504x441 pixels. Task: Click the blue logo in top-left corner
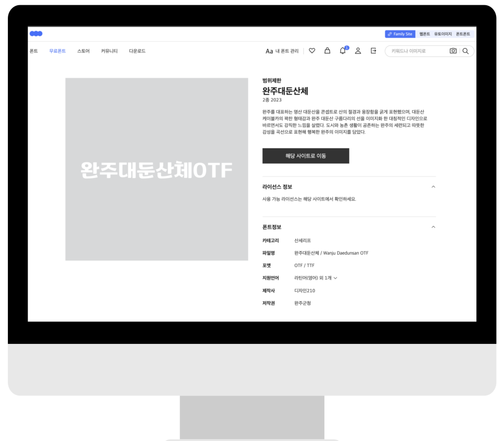36,34
